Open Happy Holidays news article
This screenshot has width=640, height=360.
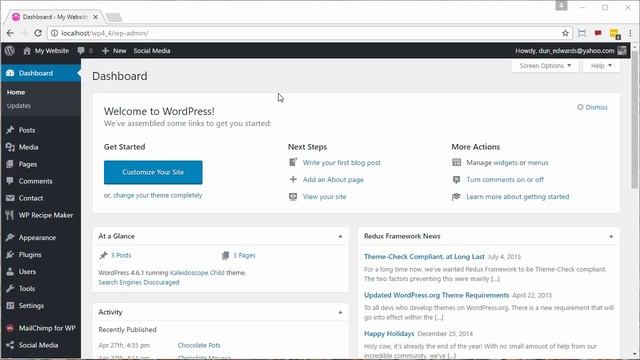pos(389,334)
